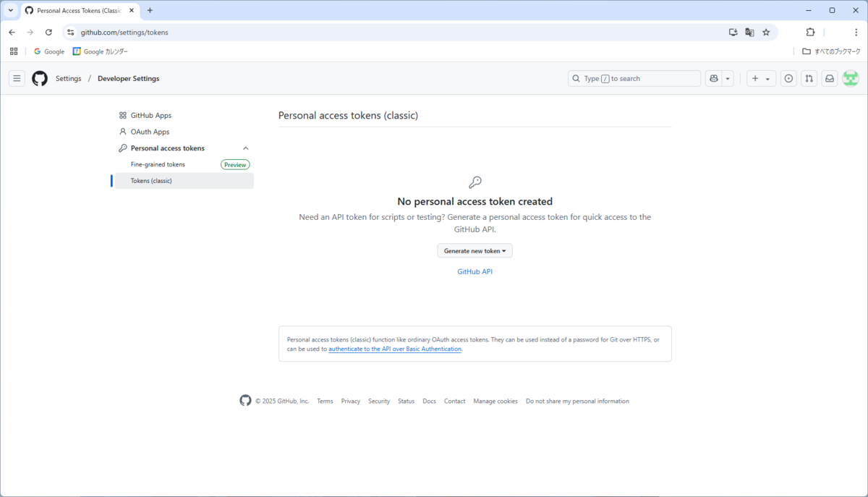Translate this page icon
The width and height of the screenshot is (868, 497).
pyautogui.click(x=749, y=32)
